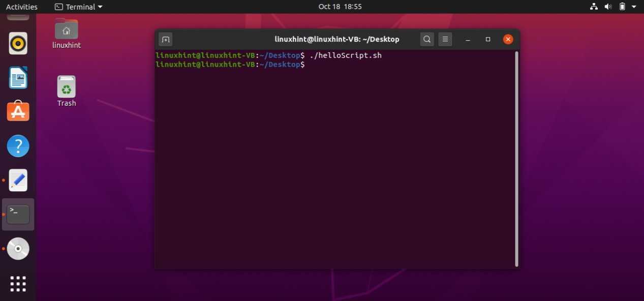Click the network status icon
Viewport: 644px width, 301px height.
coord(594,7)
